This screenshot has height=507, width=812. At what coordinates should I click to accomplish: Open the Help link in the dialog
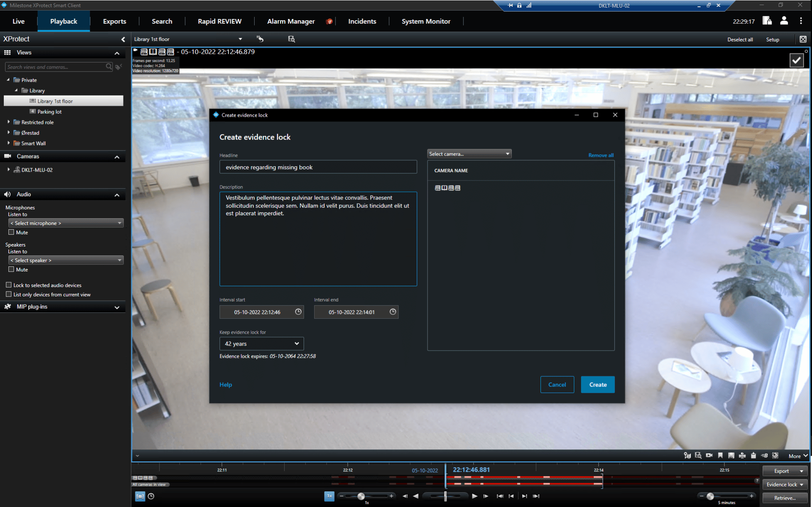coord(225,384)
